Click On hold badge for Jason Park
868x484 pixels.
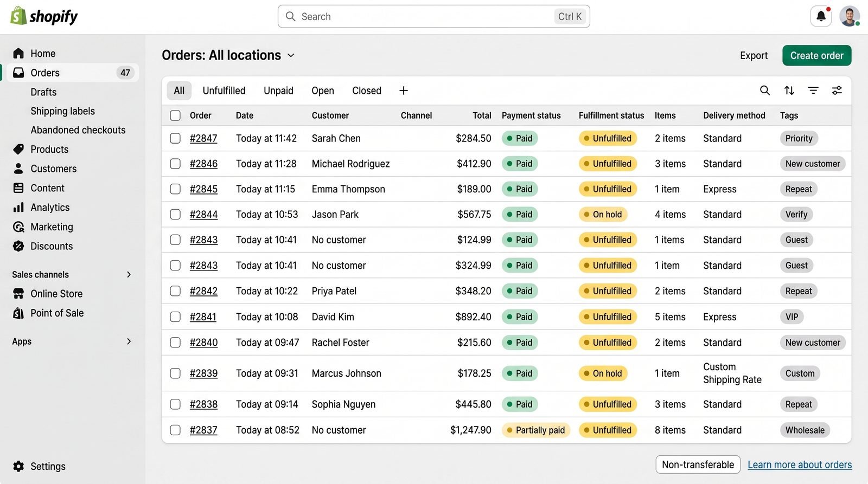[x=603, y=215]
